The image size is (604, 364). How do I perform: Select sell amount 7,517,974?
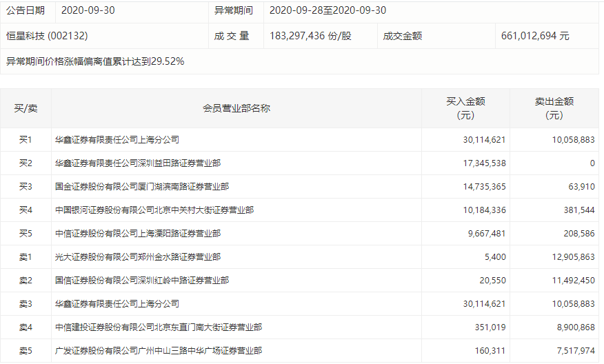(x=576, y=351)
